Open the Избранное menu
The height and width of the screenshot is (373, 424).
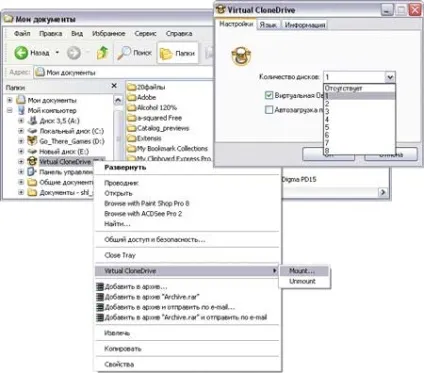pyautogui.click(x=109, y=33)
